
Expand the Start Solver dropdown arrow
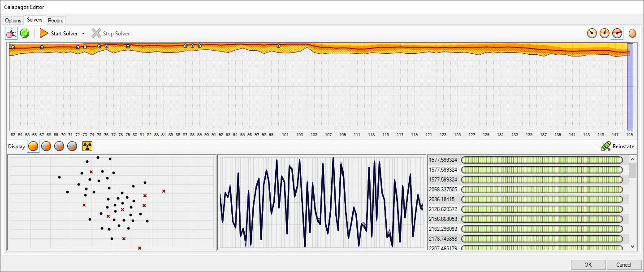83,34
